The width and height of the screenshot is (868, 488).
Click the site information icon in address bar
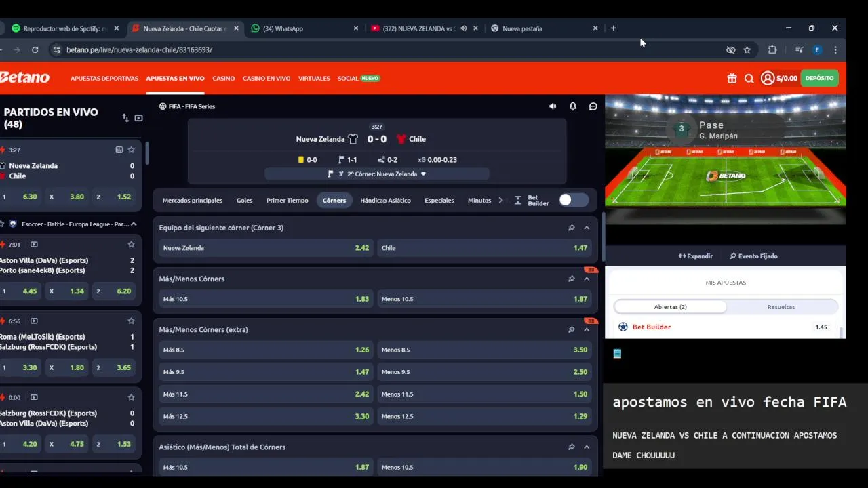(57, 49)
